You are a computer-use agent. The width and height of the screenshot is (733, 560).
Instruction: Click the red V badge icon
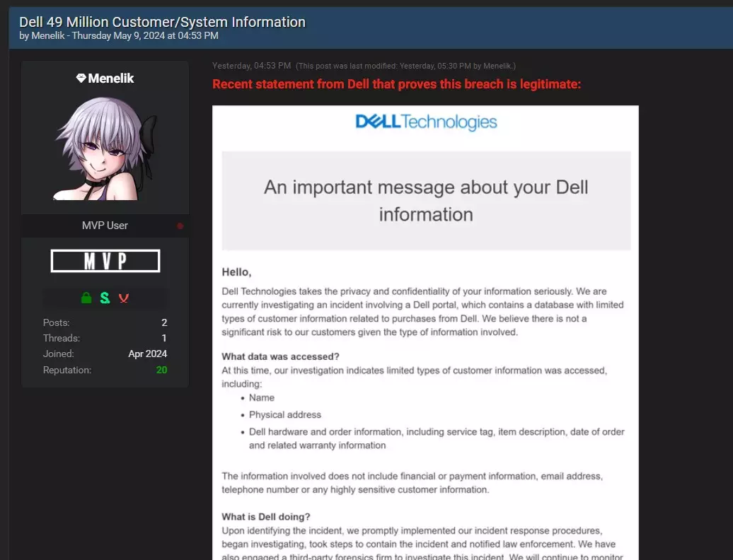pos(124,298)
